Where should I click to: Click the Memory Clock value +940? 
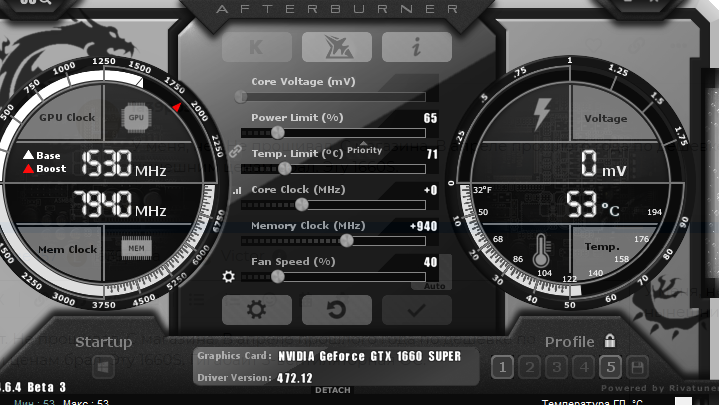pyautogui.click(x=423, y=226)
